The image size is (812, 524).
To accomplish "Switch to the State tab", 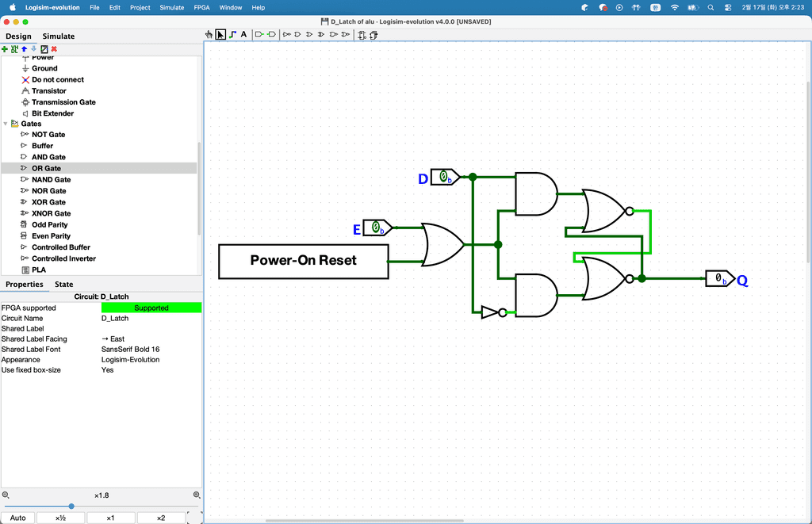I will (64, 285).
